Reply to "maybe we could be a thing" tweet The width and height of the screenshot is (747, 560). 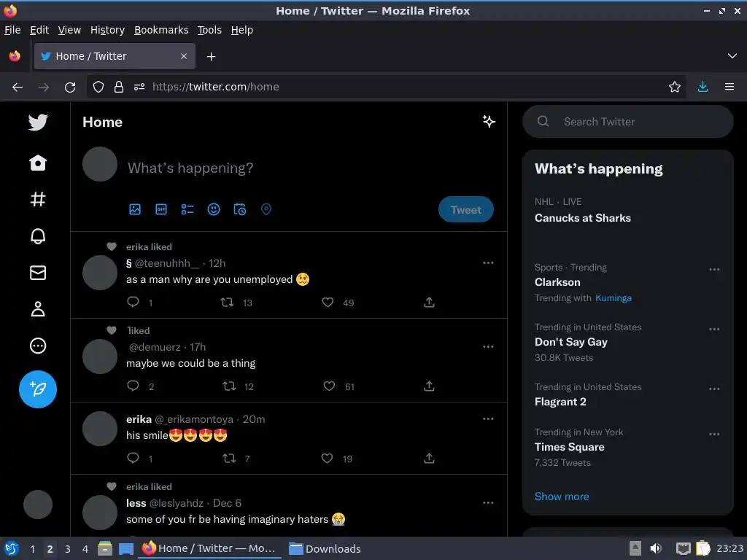pos(133,386)
